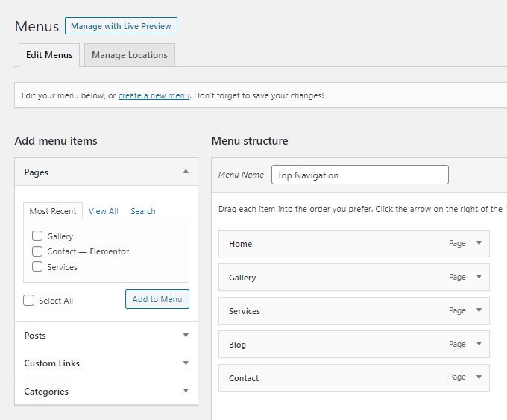The width and height of the screenshot is (507, 420).
Task: Open the Gallery menu item dropdown arrow
Action: point(479,277)
